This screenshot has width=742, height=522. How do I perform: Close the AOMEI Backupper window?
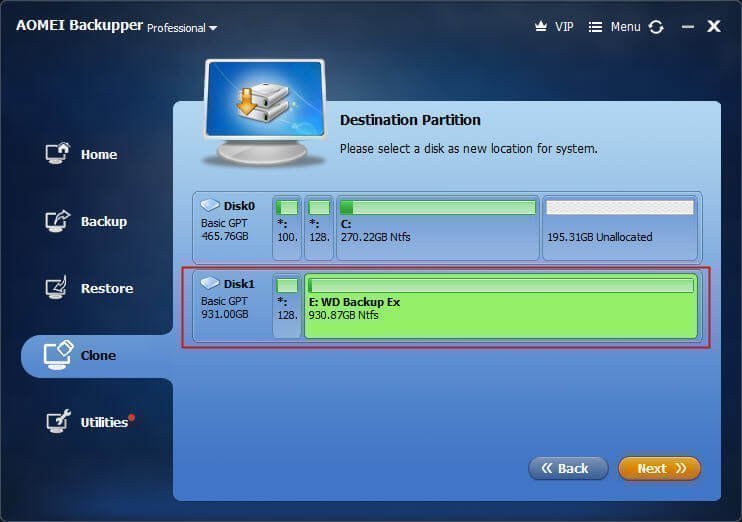point(714,27)
